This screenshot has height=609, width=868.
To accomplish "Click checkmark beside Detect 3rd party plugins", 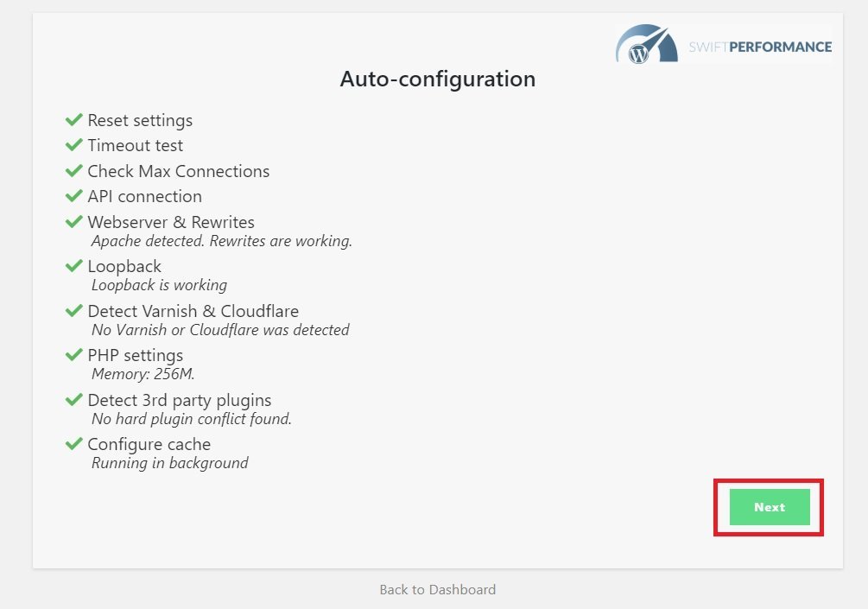I will (73, 400).
